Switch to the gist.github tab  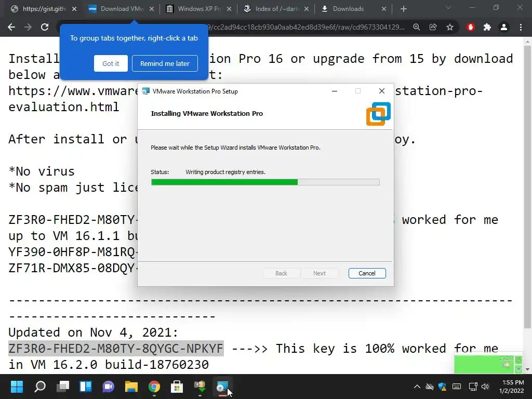(38, 9)
